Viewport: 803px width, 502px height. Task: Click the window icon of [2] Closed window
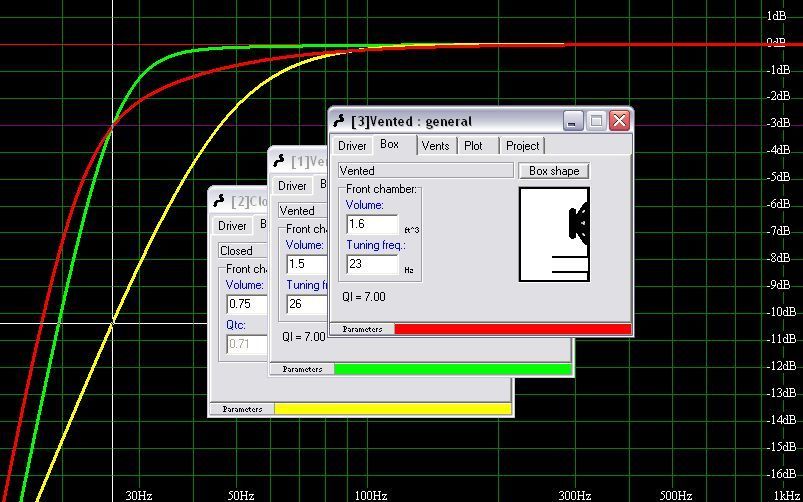tap(219, 201)
